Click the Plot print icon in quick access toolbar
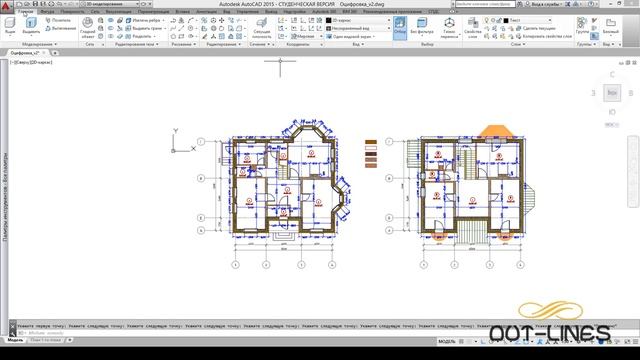This screenshot has height=360, width=640. 51,4
